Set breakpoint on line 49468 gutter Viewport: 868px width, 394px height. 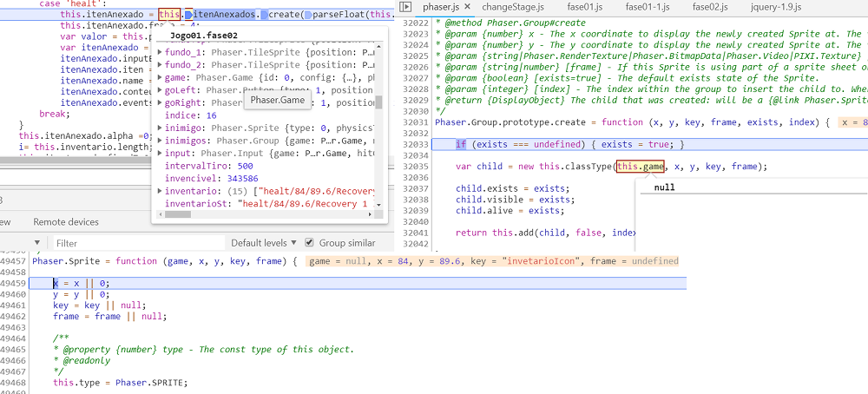[x=13, y=383]
